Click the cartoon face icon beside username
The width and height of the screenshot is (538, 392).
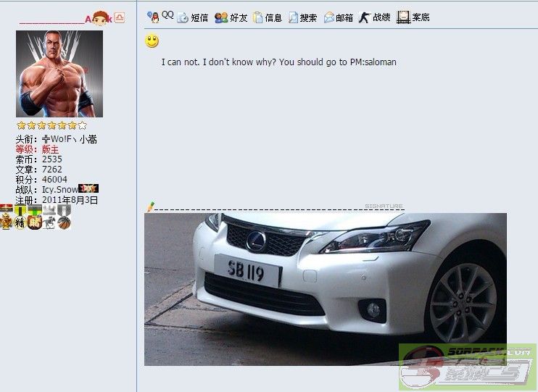click(101, 17)
